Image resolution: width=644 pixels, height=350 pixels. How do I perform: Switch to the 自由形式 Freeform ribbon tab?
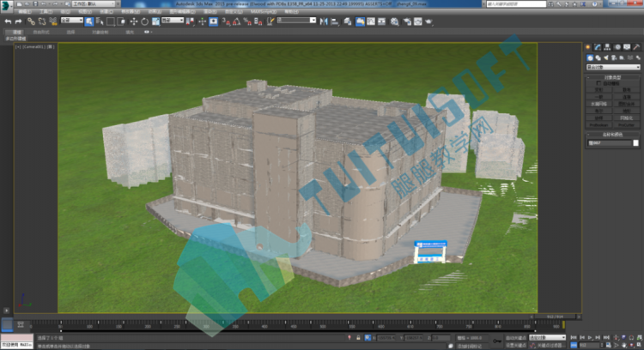tap(41, 32)
